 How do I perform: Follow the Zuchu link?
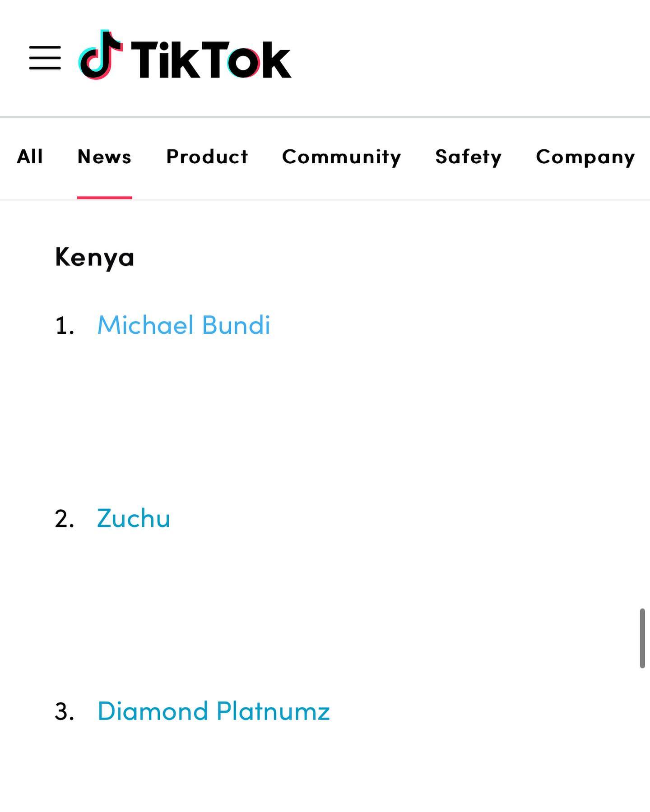tap(134, 518)
